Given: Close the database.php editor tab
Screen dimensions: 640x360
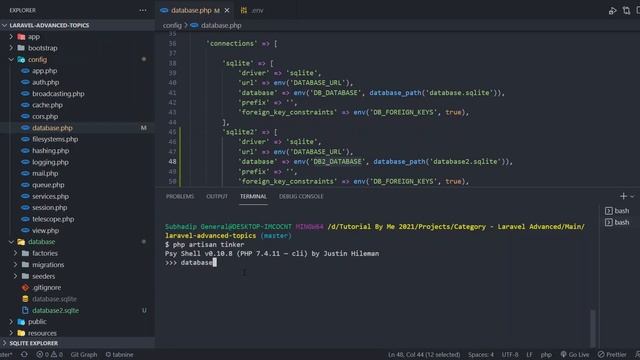Looking at the screenshot, I should 227,10.
